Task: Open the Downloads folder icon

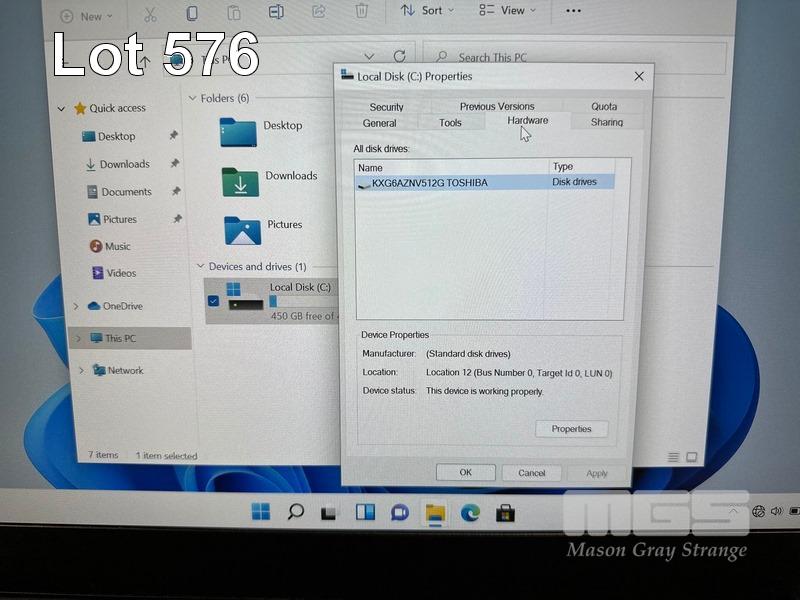Action: tap(241, 181)
